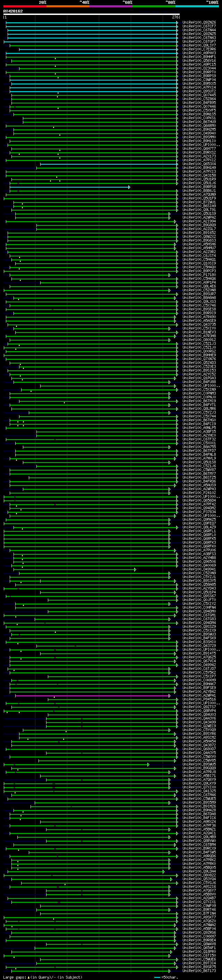This screenshot has height=980, width=222.
Task: Click sequence label UniRef100_A2WPA1
Action: [199, 695]
